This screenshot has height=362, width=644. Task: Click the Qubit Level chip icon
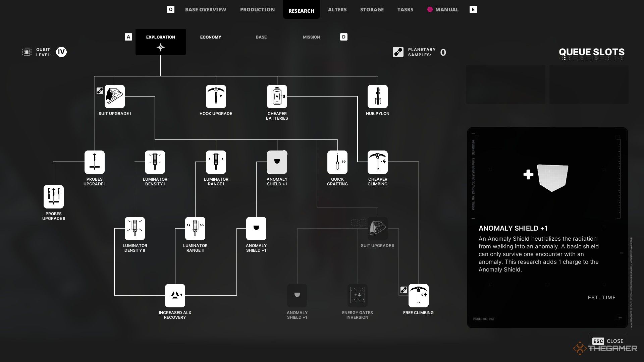(x=27, y=52)
